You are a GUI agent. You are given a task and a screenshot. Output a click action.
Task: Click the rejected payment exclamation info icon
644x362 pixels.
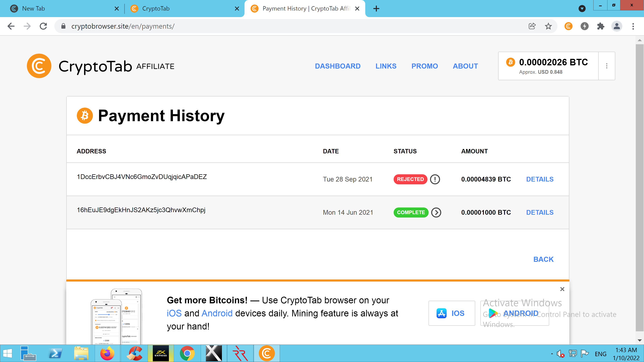tap(435, 179)
